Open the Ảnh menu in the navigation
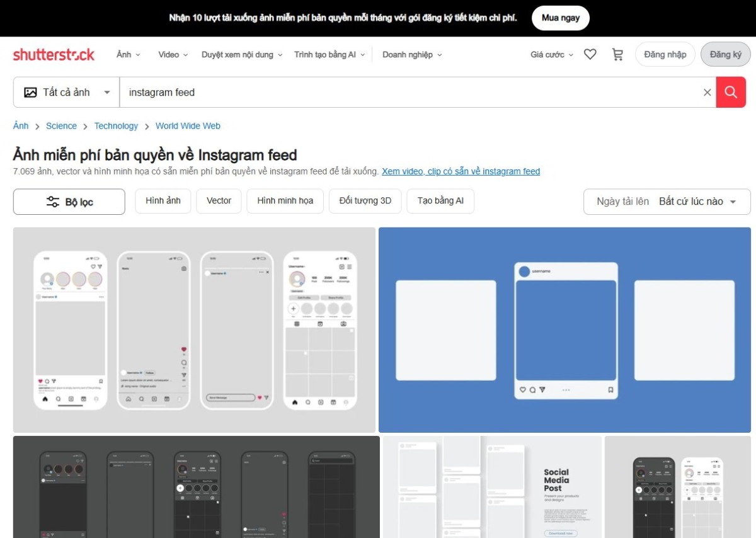Image resolution: width=756 pixels, height=538 pixels. coord(129,55)
